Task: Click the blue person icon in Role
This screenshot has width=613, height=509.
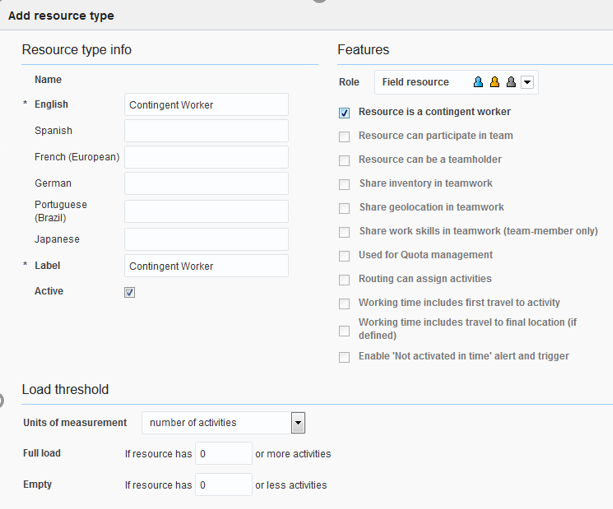Action: [x=479, y=82]
